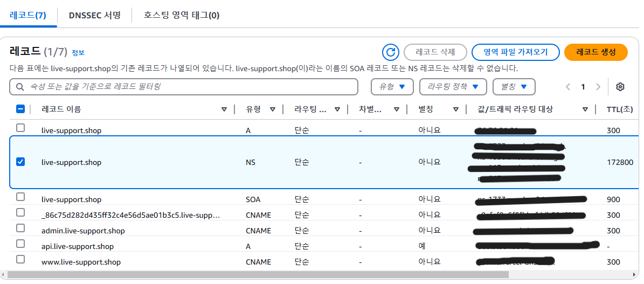Open the 별칭 filter dropdown
This screenshot has width=644, height=284.
click(513, 87)
